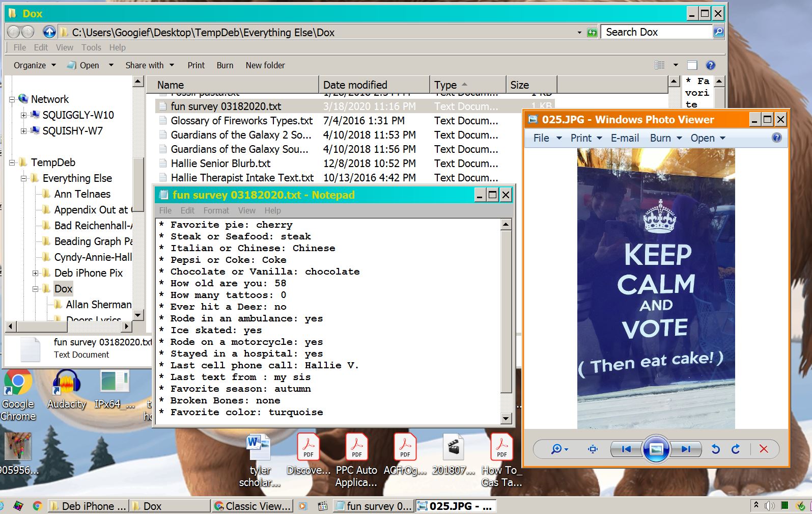The image size is (812, 514).
Task: Open Google Chrome desktop shortcut
Action: tap(18, 395)
